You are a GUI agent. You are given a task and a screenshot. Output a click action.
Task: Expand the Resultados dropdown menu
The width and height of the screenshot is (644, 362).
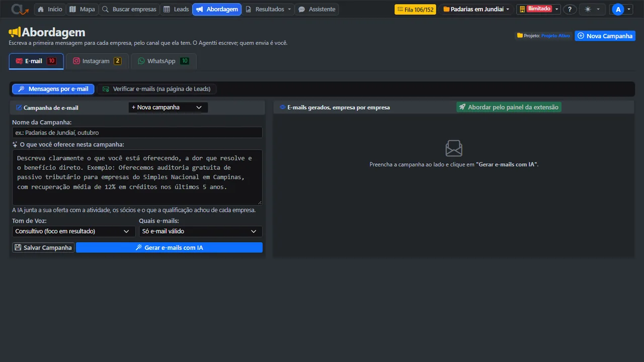click(268, 9)
